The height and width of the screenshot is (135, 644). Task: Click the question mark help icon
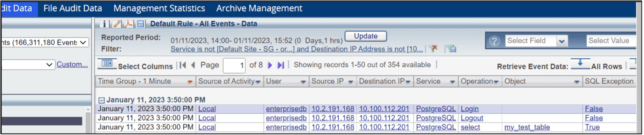click(494, 41)
